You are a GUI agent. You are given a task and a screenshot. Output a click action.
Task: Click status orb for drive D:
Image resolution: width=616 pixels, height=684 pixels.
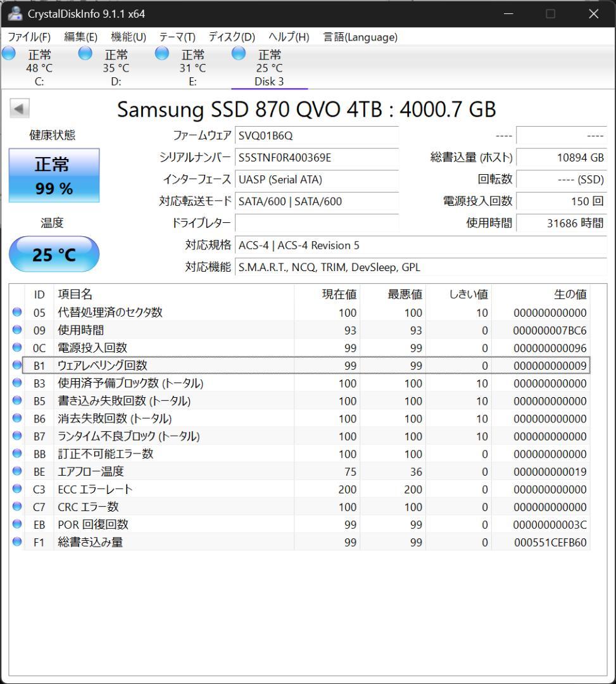[x=85, y=53]
